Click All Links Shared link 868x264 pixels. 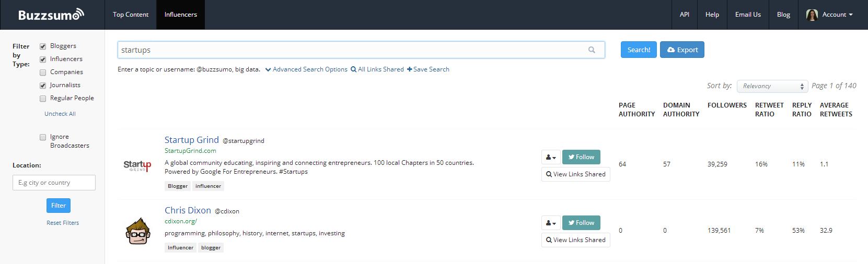click(x=377, y=69)
